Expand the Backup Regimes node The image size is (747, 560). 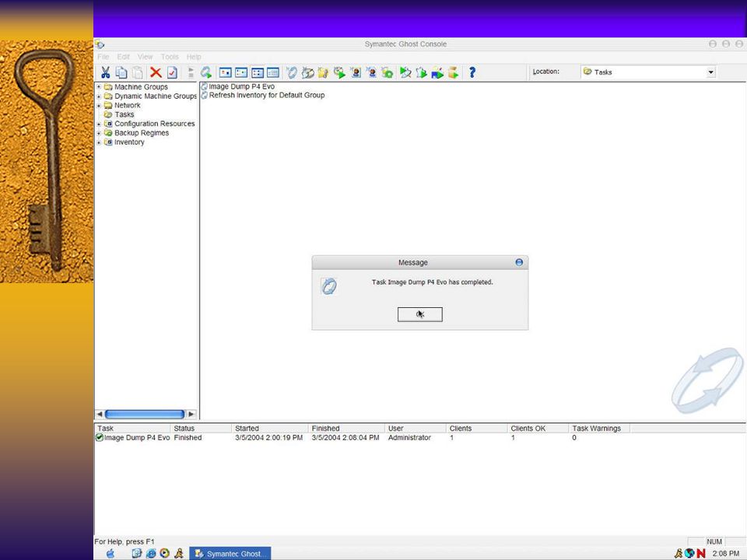(99, 133)
